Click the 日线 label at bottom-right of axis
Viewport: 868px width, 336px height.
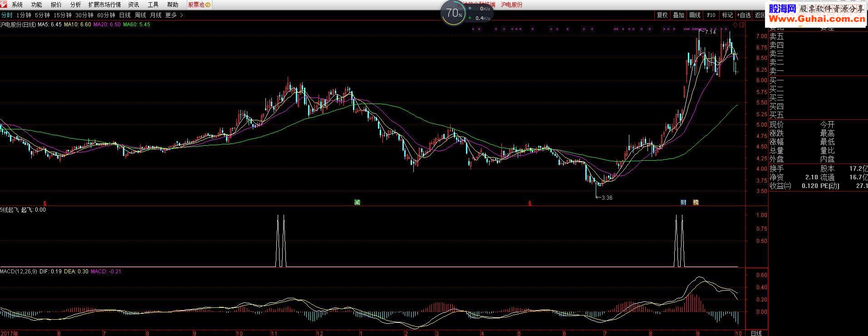[756, 333]
